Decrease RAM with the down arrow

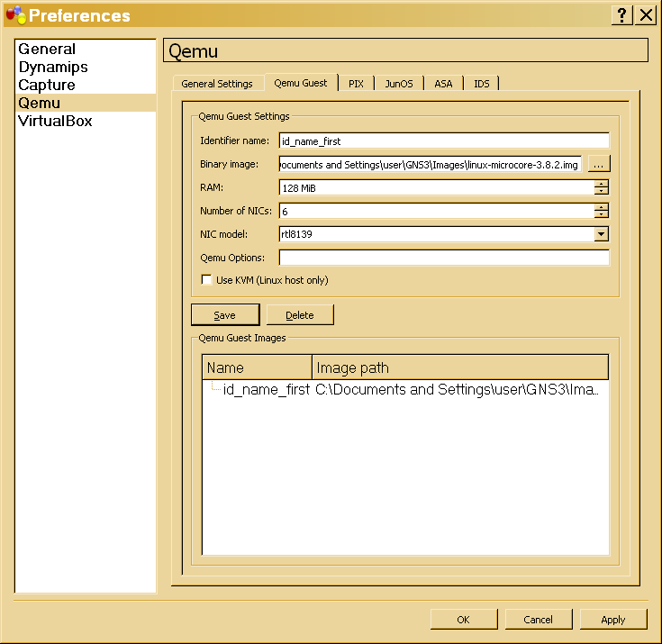point(602,191)
